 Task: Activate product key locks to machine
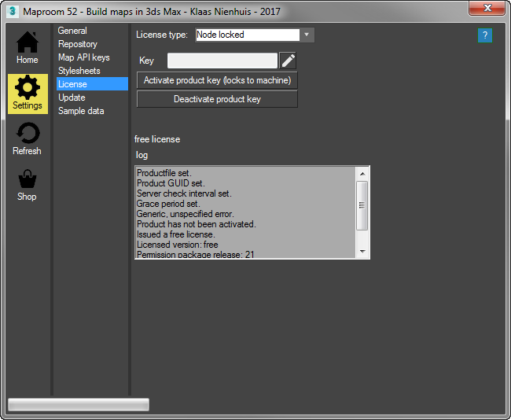point(217,80)
